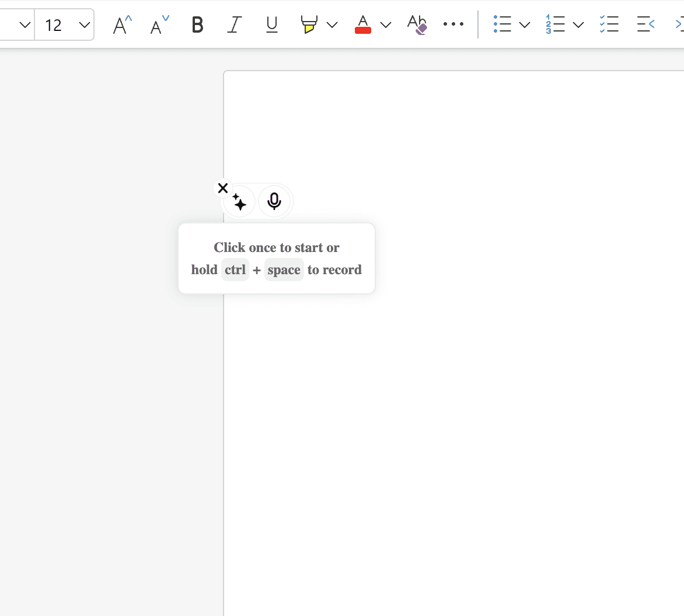Viewport: 684px width, 616px height.
Task: Decrease font size with the shrink icon
Action: click(x=159, y=25)
